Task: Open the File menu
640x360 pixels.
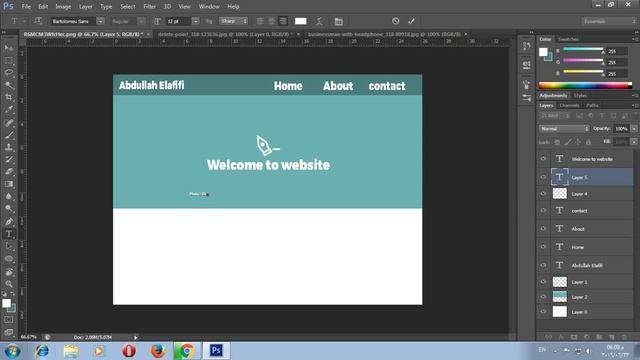Action: coord(26,7)
